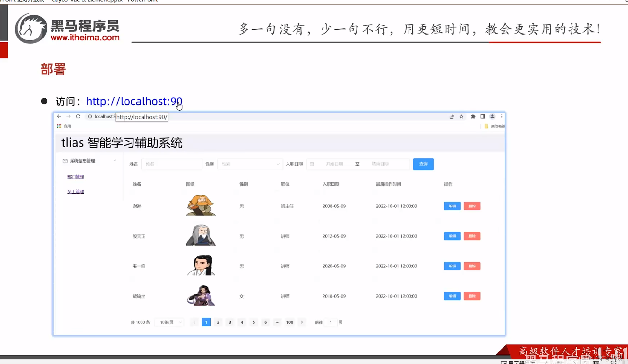Click the browser back arrow

pyautogui.click(x=59, y=116)
